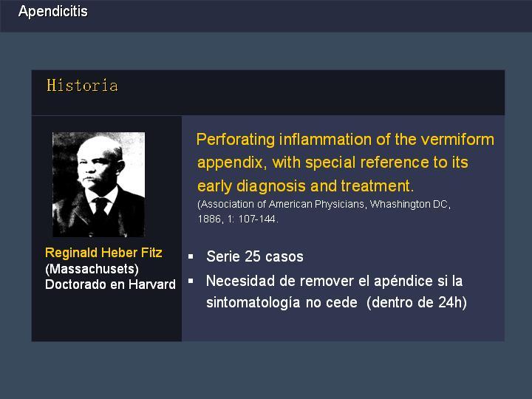Select the 1886, 1: 107-144 reference
The width and height of the screenshot is (532, 399).
coord(238,219)
